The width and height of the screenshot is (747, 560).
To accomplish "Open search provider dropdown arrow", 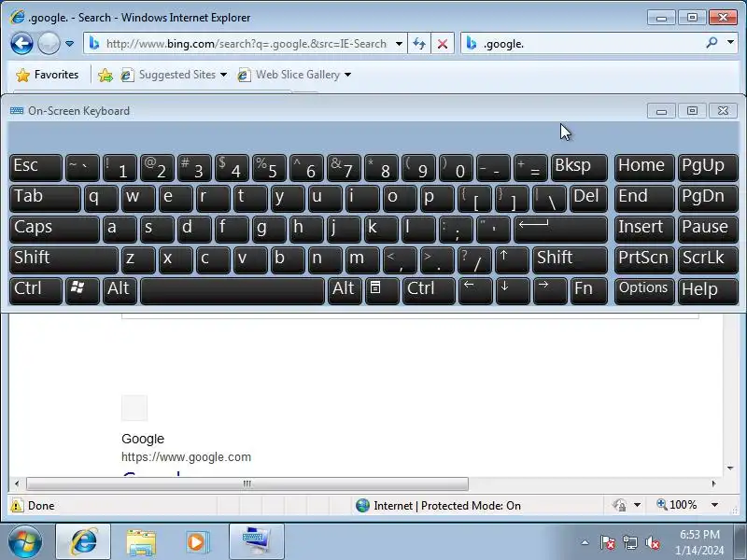I will 730,43.
